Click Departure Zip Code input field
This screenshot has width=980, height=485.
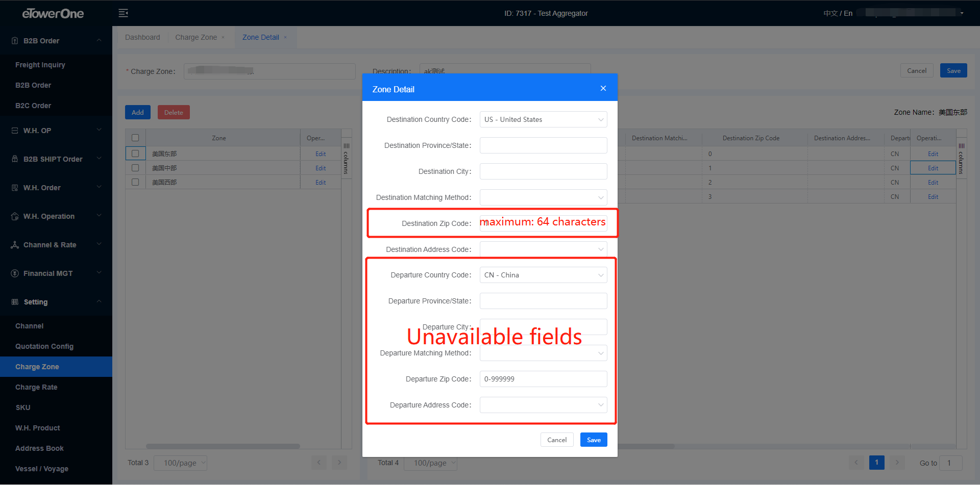(x=544, y=379)
